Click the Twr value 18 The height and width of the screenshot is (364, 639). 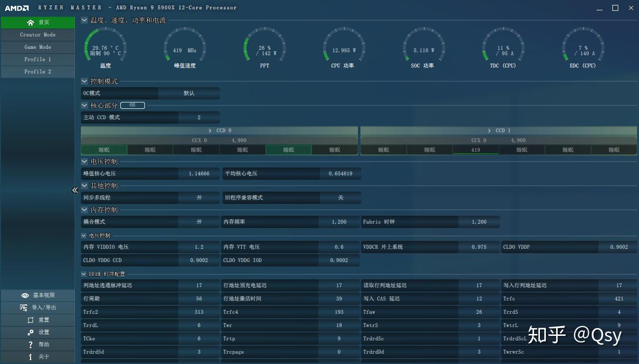point(339,326)
